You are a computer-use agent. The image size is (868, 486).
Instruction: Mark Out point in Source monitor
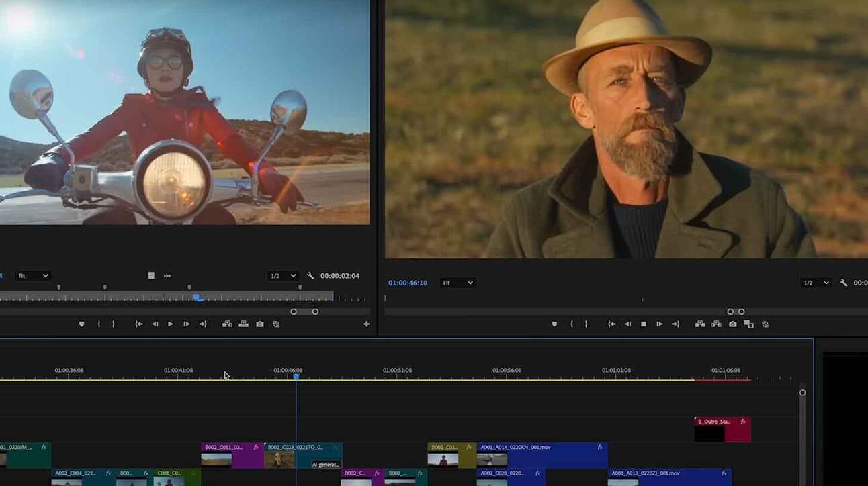click(x=113, y=324)
